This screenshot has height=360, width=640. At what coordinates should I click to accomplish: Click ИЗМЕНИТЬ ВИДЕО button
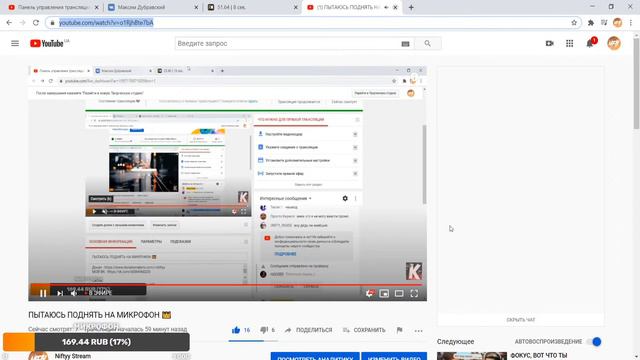coord(394,357)
